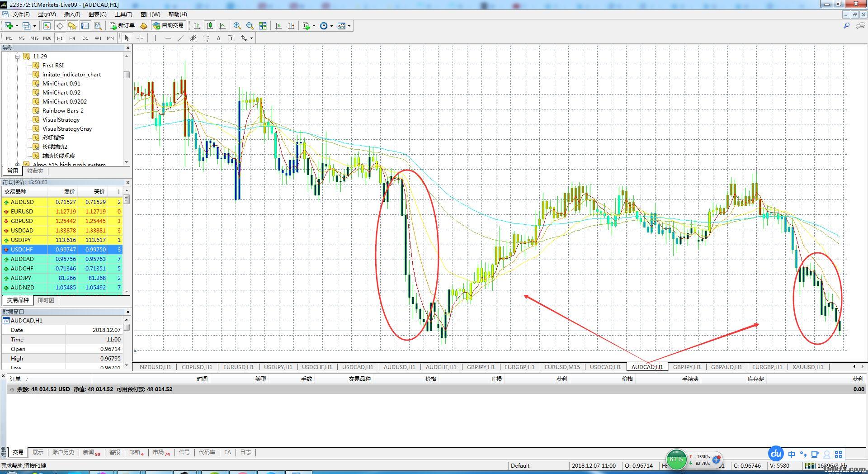Open the periods dropdown arrow
868x474 pixels.
331,26
